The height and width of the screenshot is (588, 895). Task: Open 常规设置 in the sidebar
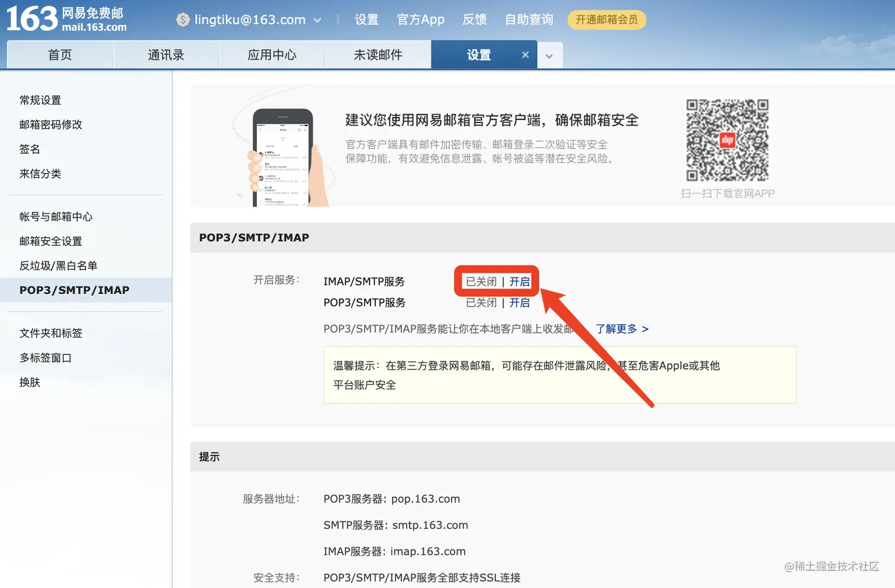point(40,100)
